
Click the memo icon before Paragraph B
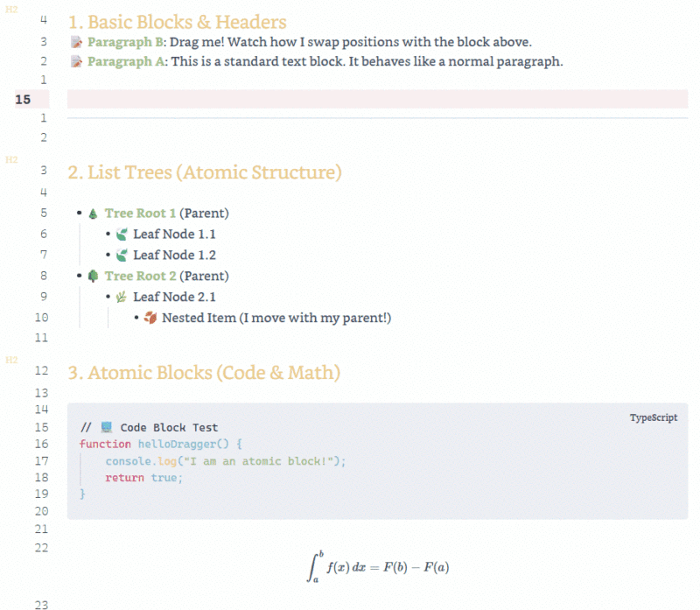76,42
